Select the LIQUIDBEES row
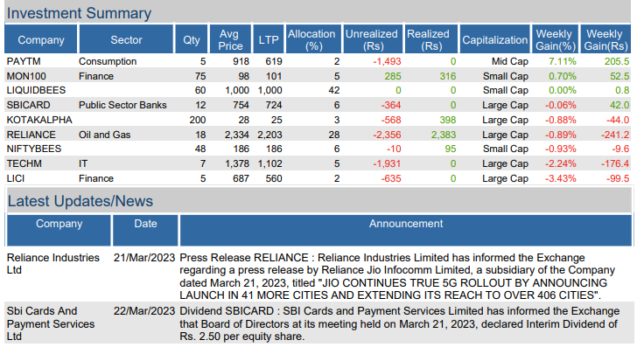The width and height of the screenshot is (644, 347). (318, 90)
